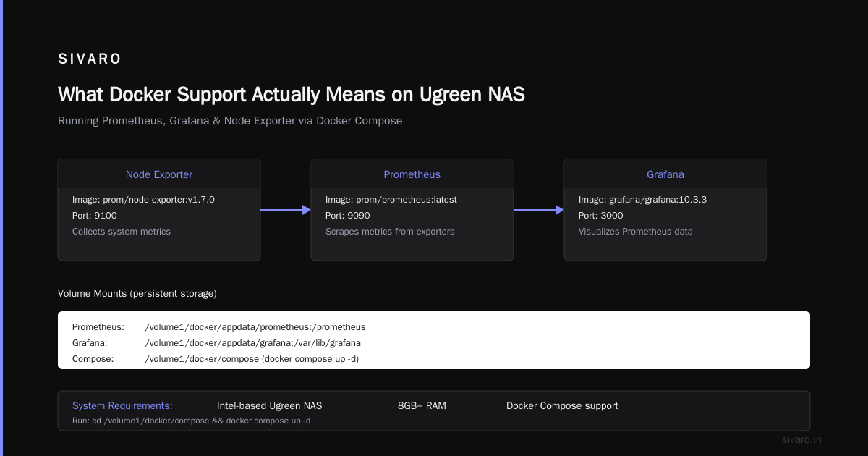The image size is (868, 456).
Task: Select '8GB+ RAM' requirement
Action: pos(422,405)
